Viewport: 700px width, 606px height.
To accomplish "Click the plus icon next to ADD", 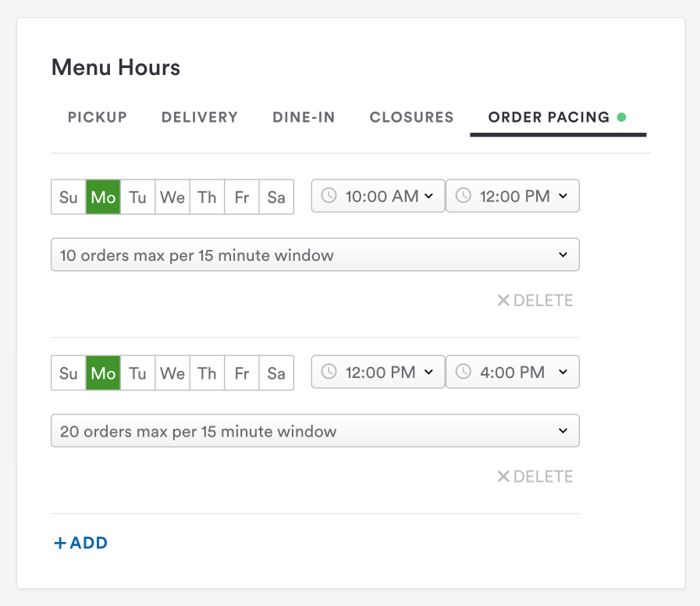I will pos(60,543).
